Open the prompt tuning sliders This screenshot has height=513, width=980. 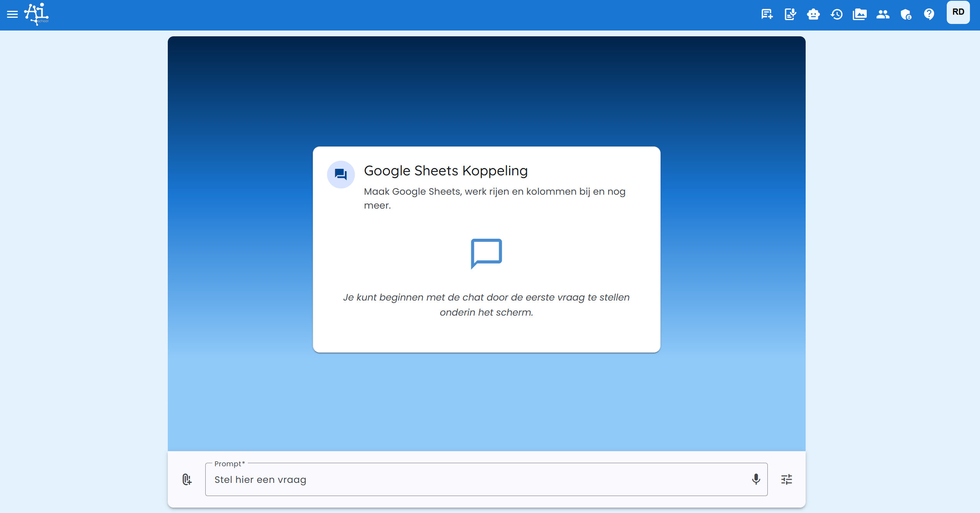point(787,479)
